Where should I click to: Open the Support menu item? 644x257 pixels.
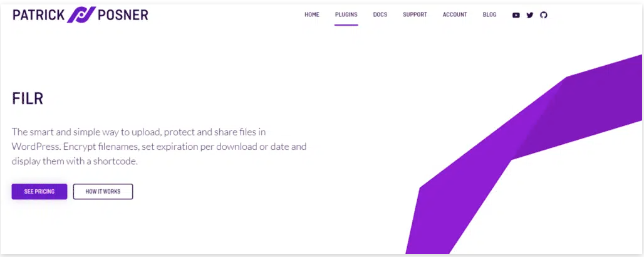tap(415, 15)
